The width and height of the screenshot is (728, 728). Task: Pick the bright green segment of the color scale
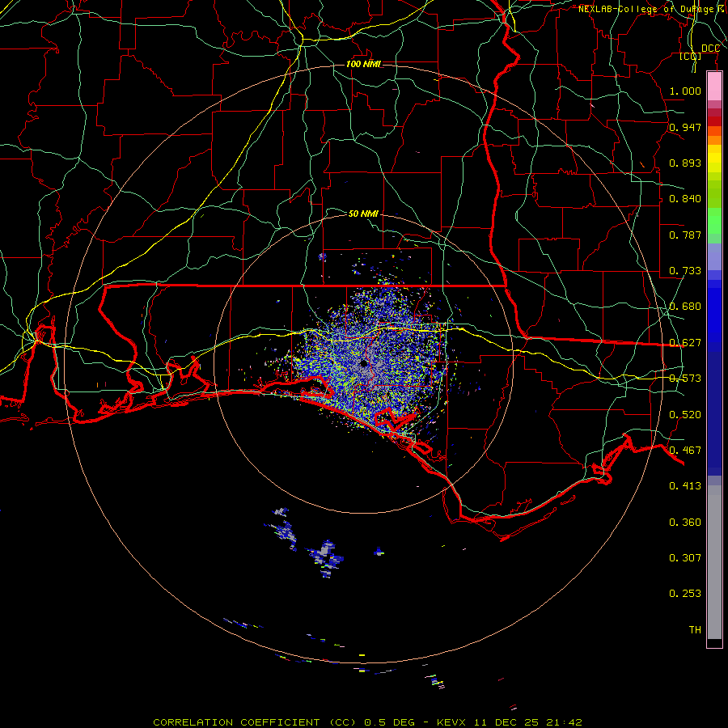(x=714, y=221)
